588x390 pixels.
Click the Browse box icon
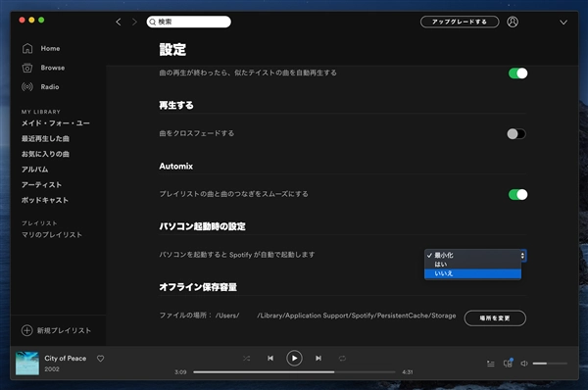pyautogui.click(x=27, y=68)
